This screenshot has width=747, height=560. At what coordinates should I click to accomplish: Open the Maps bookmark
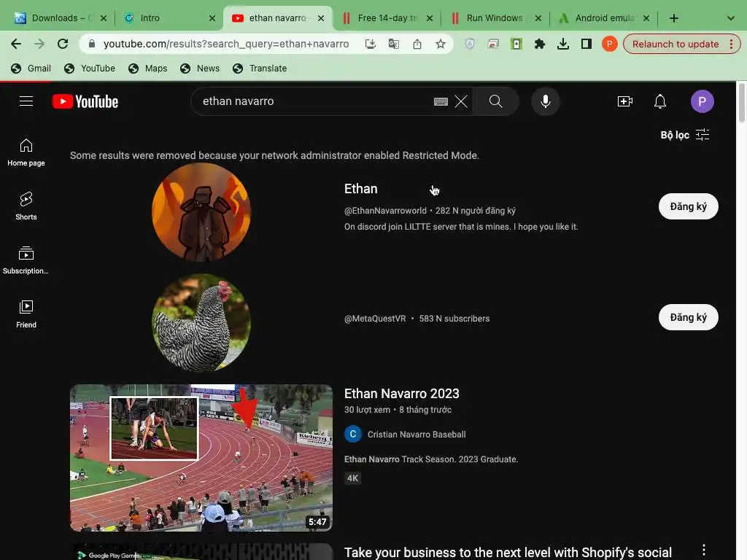148,68
